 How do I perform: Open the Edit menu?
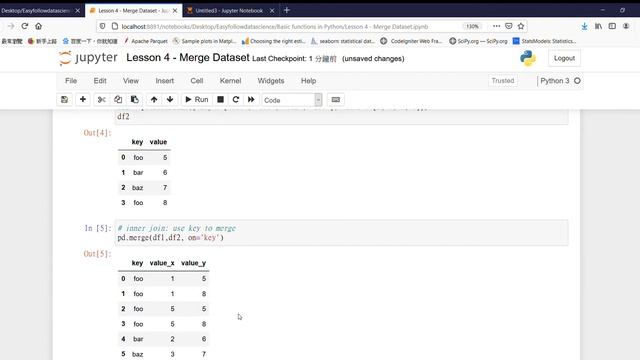(x=100, y=81)
